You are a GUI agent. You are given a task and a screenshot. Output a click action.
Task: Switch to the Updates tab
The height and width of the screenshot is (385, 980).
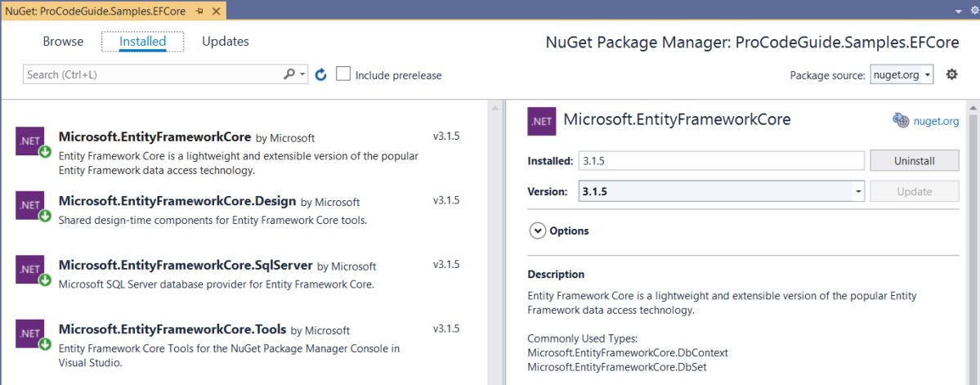[226, 41]
